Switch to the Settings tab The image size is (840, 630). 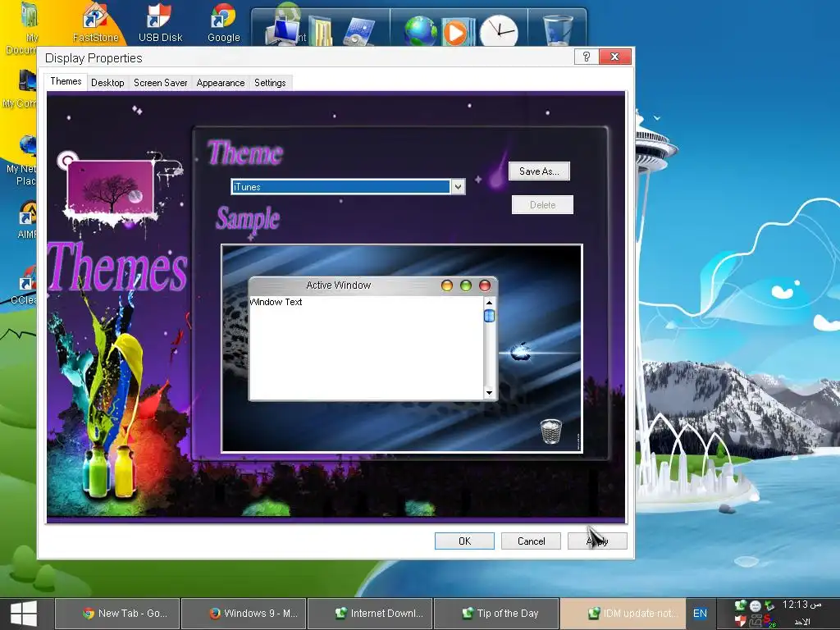pos(270,83)
